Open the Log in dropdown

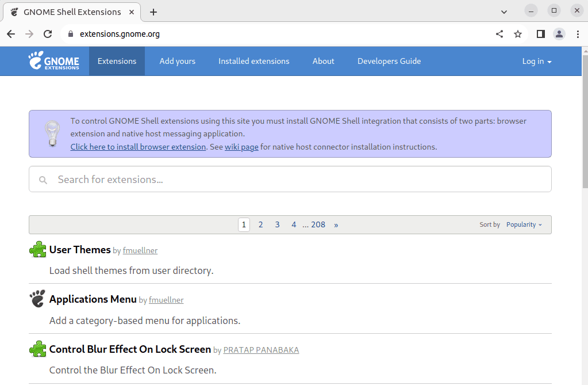tap(536, 61)
